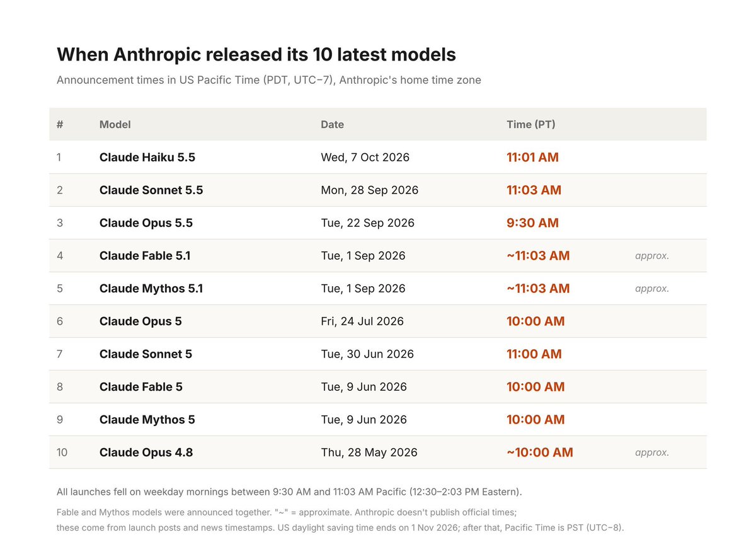756x554 pixels.
Task: Click the subtitle about announcement times in Pacific Time
Action: 269,81
